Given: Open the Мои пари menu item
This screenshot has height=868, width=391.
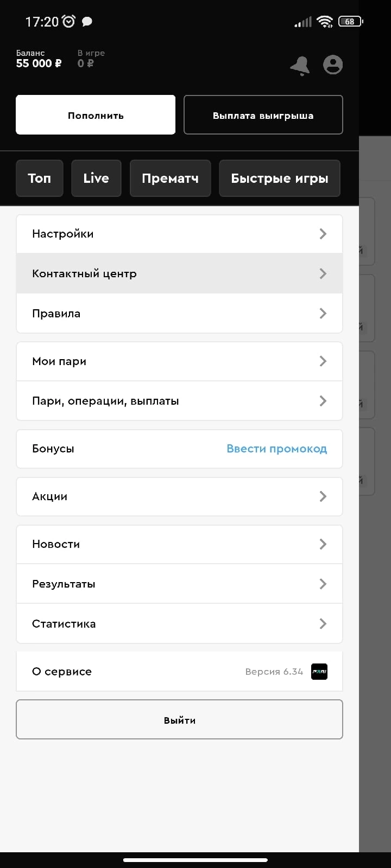Looking at the screenshot, I should (x=179, y=361).
